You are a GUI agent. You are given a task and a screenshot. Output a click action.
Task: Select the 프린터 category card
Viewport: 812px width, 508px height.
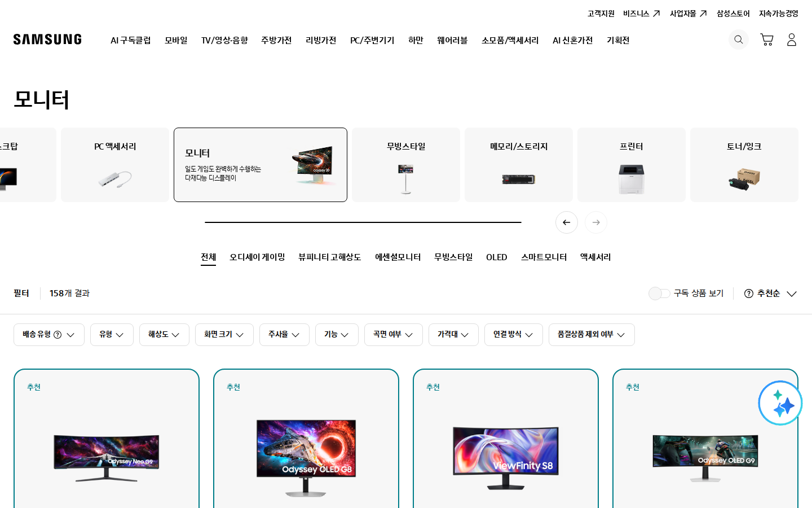(632, 165)
